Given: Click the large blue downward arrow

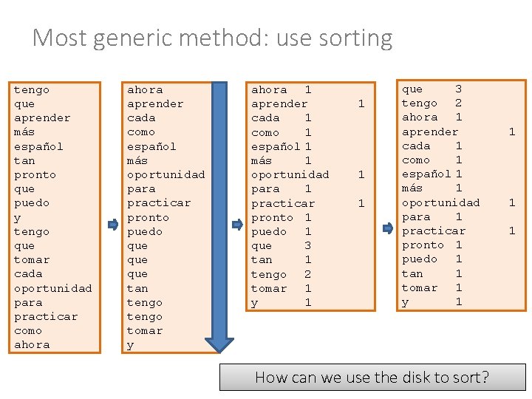Looking at the screenshot, I should (x=219, y=216).
